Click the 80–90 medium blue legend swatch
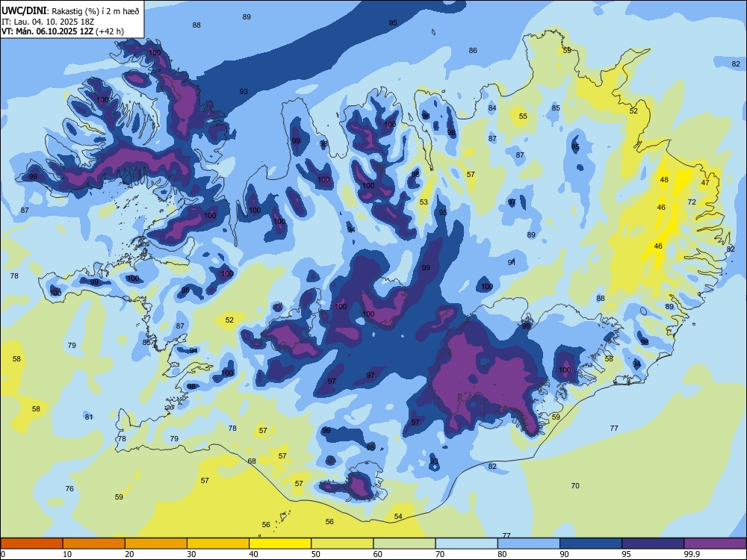Viewport: 747px width, 560px height. coord(528,544)
